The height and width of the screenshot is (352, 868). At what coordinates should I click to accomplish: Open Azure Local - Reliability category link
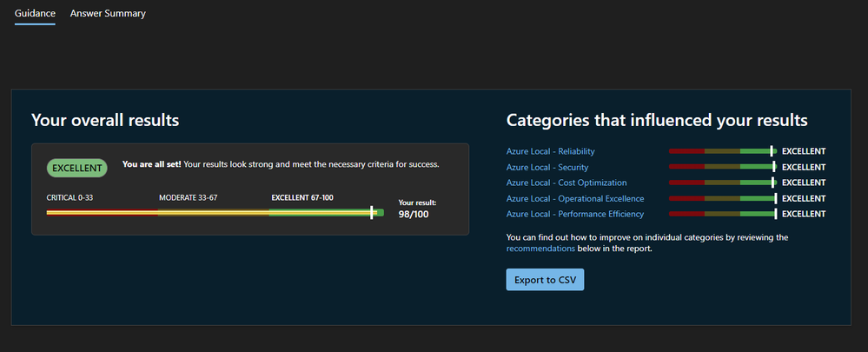tap(550, 151)
